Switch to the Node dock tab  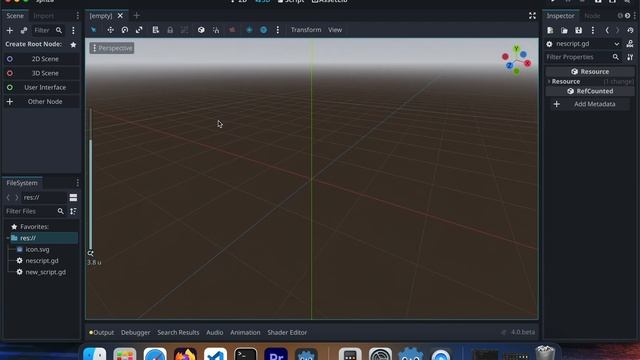click(x=592, y=16)
